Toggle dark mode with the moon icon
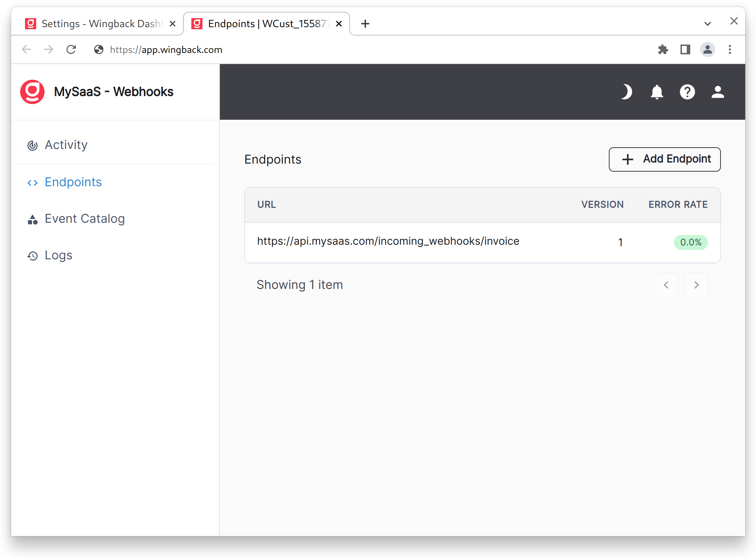The image size is (756, 558). pyautogui.click(x=626, y=92)
